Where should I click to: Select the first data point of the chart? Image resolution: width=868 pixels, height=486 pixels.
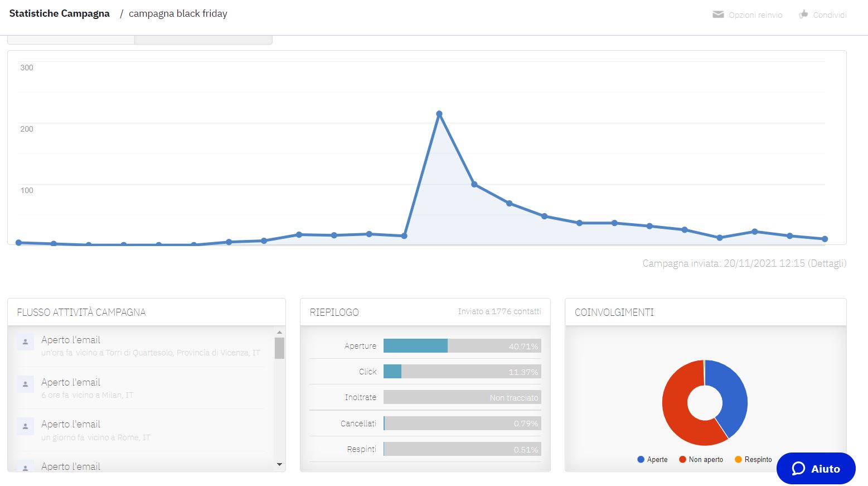(19, 243)
